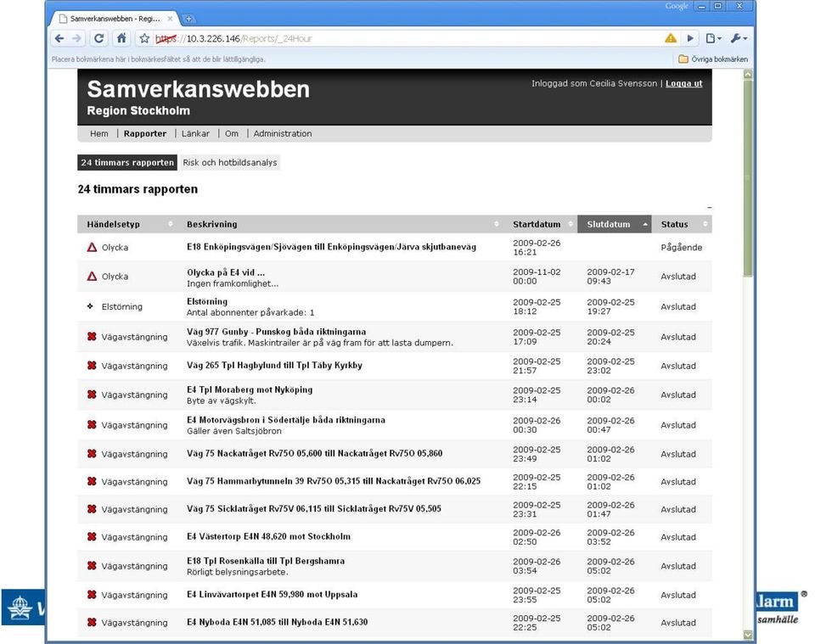Select text Byte av vägskylt
This screenshot has width=815, height=644.
tap(222, 401)
